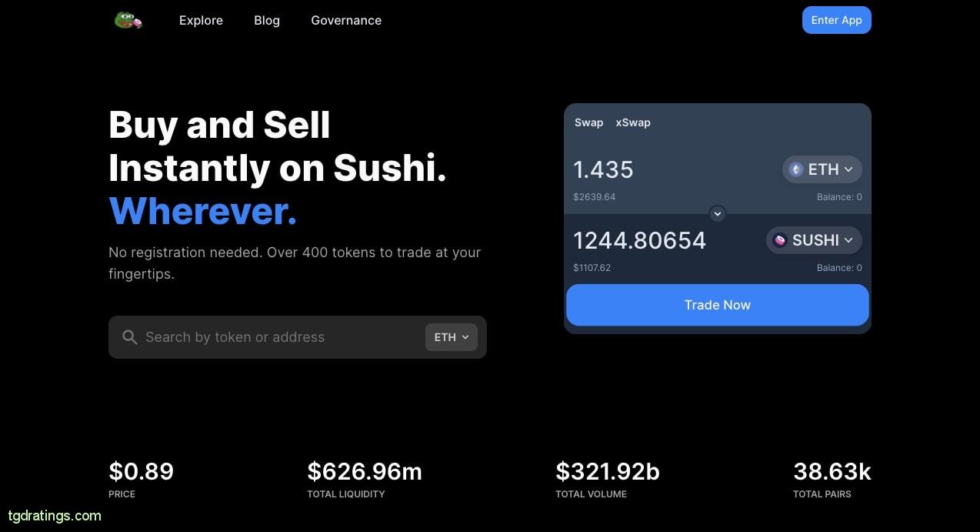Click the ETH Balance: 0 label

point(838,197)
